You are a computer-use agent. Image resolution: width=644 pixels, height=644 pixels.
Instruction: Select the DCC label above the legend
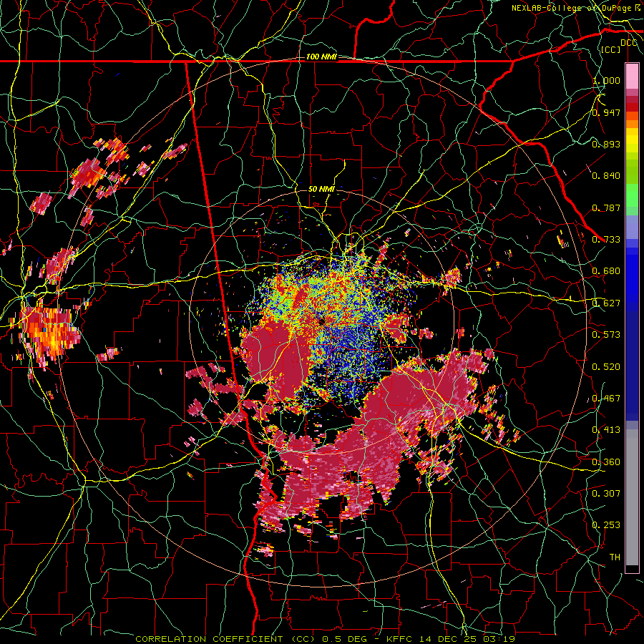click(x=628, y=43)
